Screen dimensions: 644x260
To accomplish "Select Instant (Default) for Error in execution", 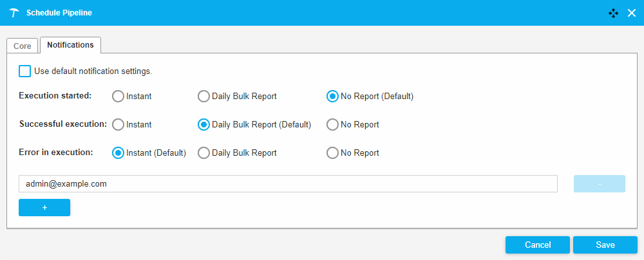I will click(118, 153).
